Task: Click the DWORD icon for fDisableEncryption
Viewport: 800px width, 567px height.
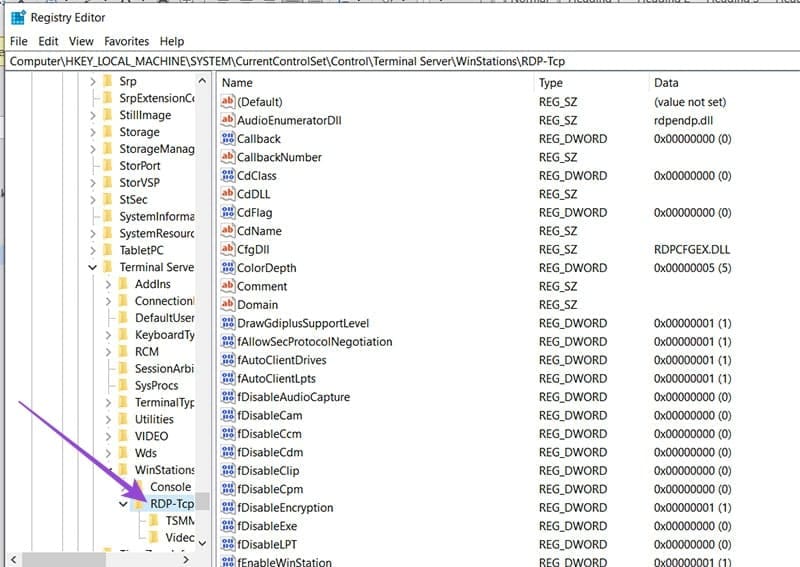Action: click(228, 507)
